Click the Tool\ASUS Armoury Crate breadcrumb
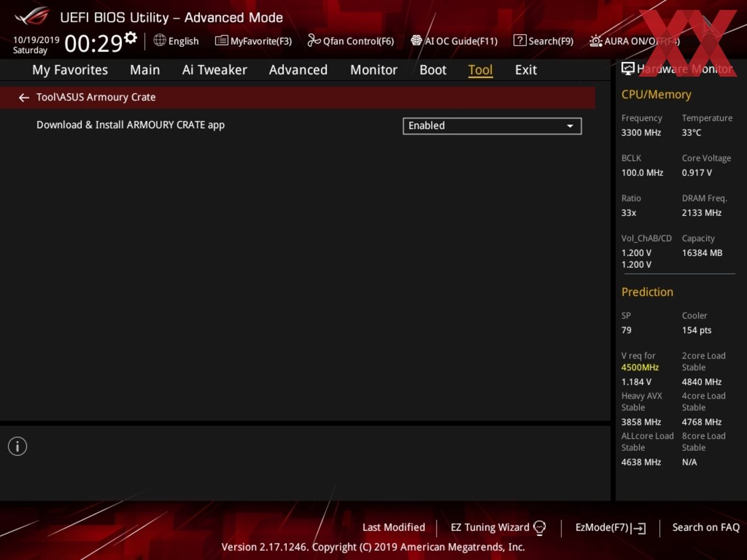The width and height of the screenshot is (747, 560). click(x=96, y=97)
